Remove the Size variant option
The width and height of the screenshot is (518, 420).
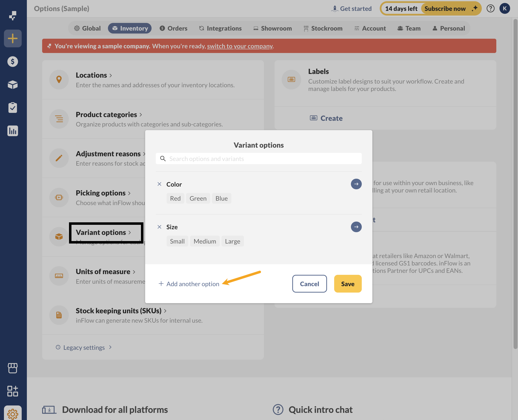[159, 227]
